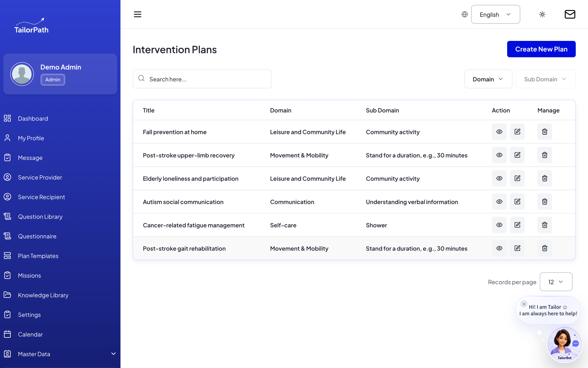This screenshot has width=588, height=368.
Task: Edit Post-stroke upper-limb recovery plan
Action: (x=517, y=155)
